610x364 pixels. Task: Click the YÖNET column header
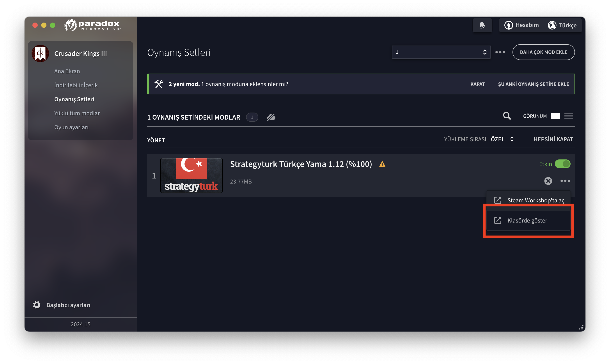click(x=156, y=140)
